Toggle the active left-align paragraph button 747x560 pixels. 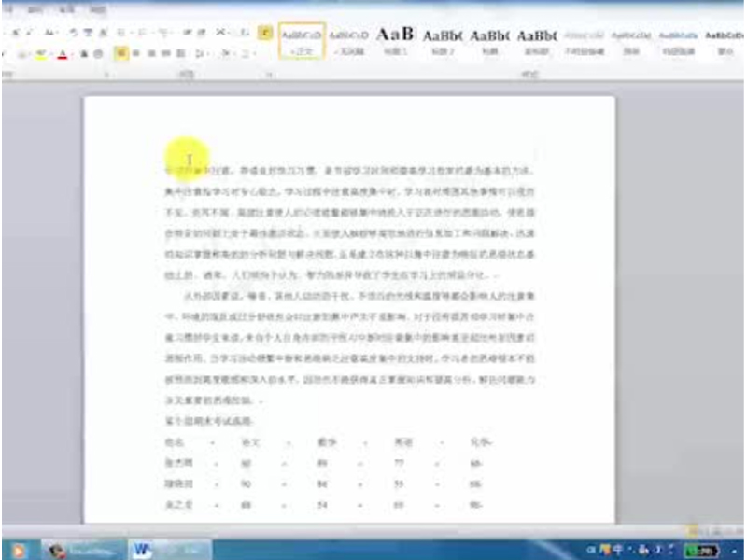[121, 54]
